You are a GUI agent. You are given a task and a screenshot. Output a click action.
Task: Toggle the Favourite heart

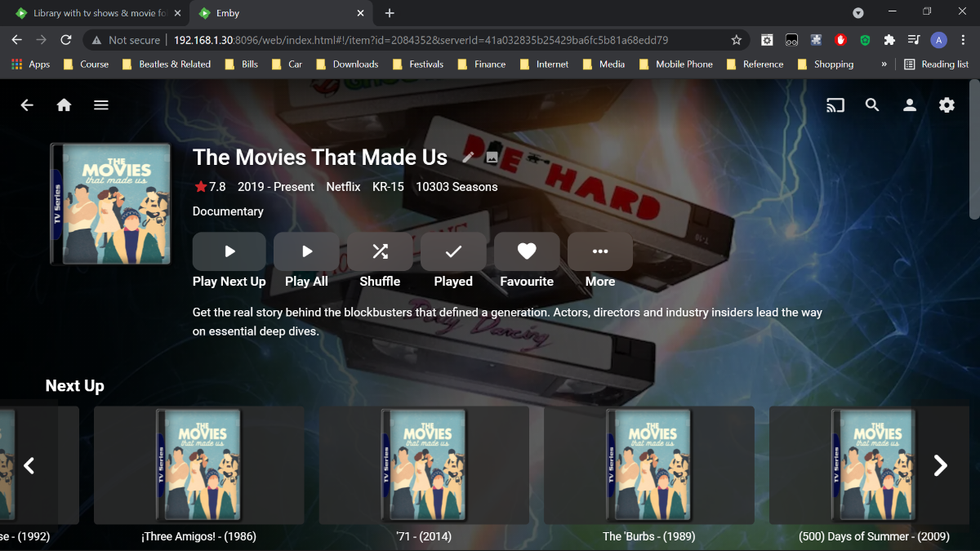[x=527, y=251]
